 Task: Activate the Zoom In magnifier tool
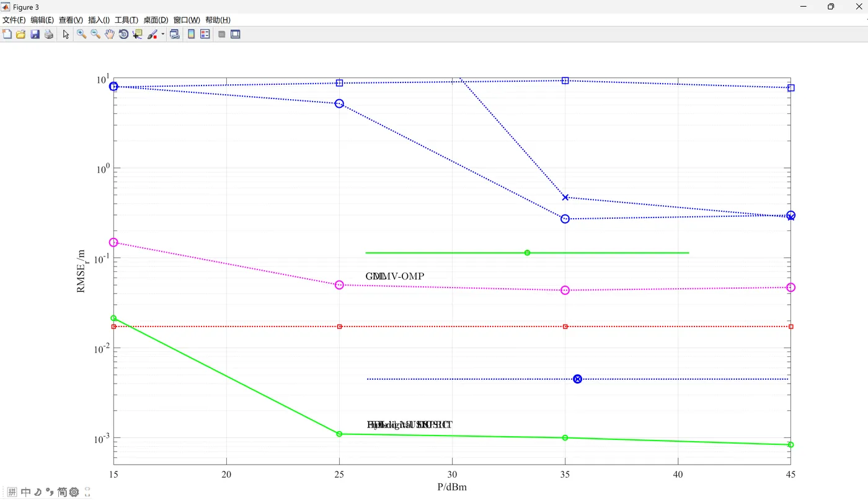click(81, 34)
